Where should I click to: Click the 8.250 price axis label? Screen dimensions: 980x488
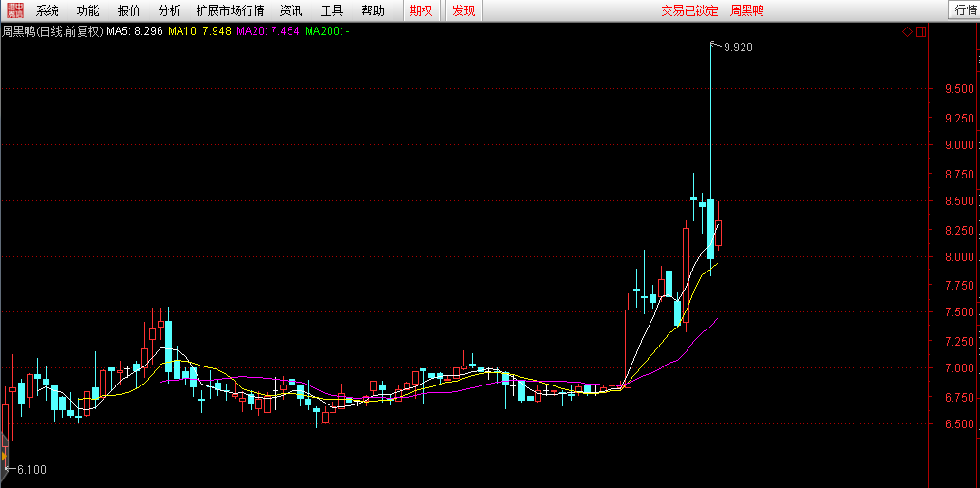click(x=959, y=231)
